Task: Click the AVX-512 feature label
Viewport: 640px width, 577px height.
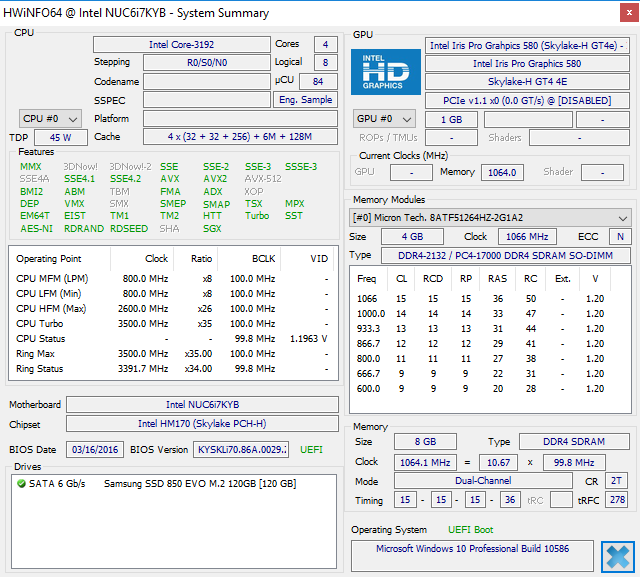Action: [263, 179]
